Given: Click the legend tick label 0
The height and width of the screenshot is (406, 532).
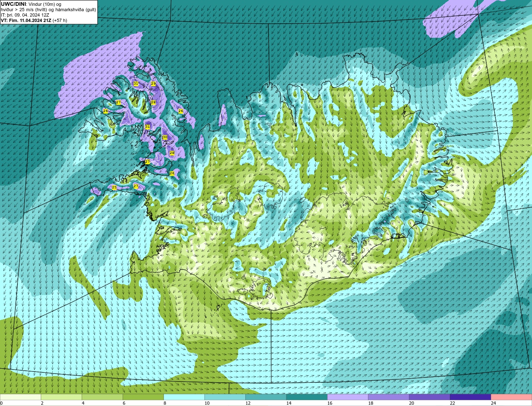Looking at the screenshot, I should 2,403.
